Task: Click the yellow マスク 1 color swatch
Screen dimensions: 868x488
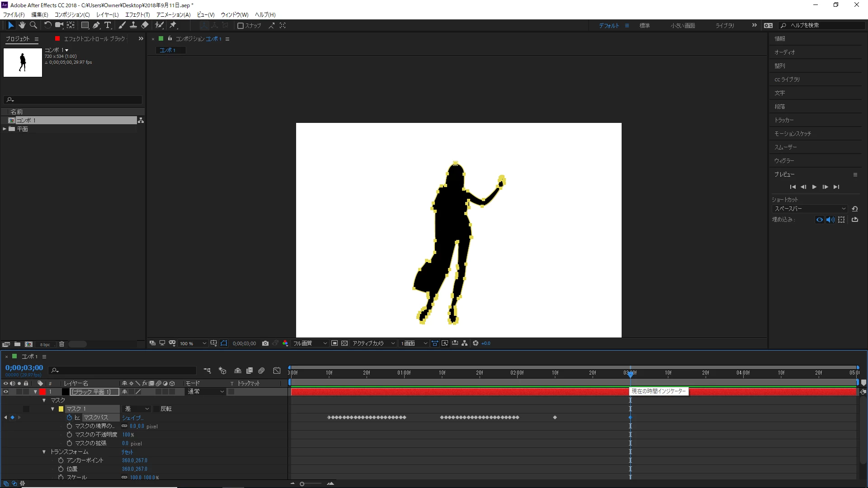Action: [x=61, y=409]
